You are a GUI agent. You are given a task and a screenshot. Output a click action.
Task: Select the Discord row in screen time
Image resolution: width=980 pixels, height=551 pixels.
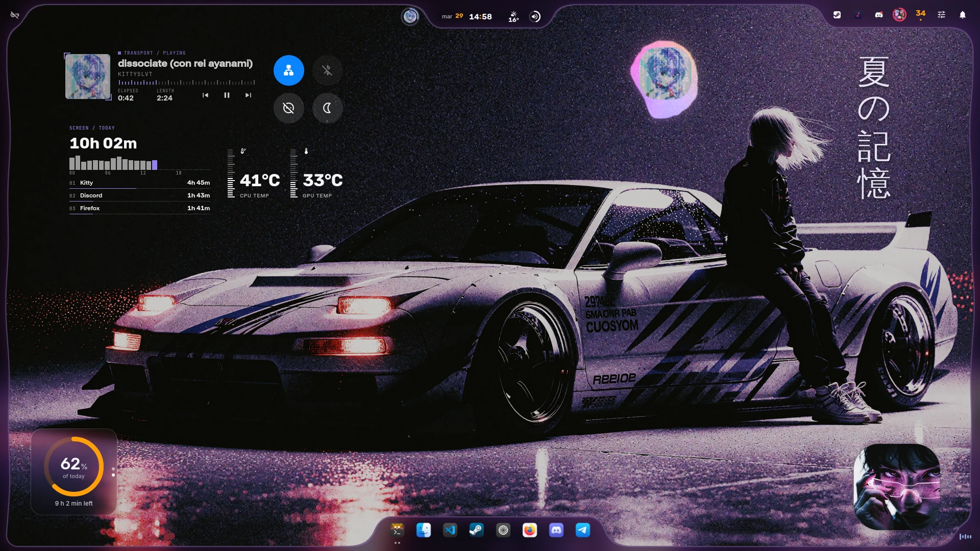pyautogui.click(x=140, y=195)
